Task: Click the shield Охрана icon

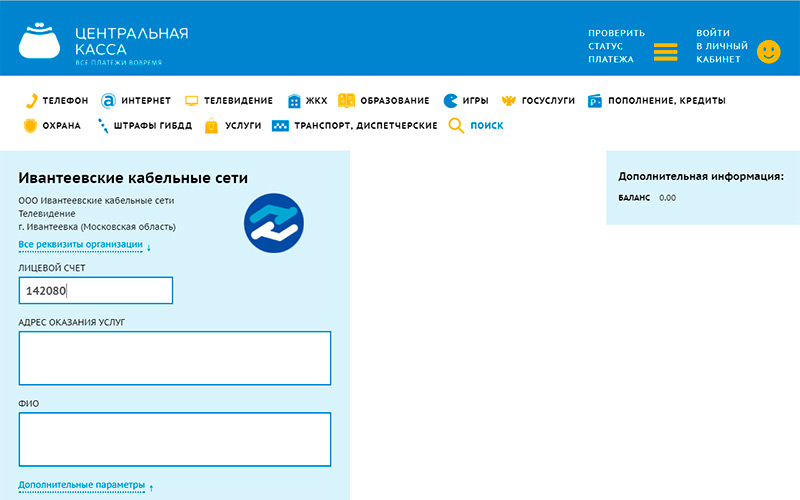Action: point(30,126)
